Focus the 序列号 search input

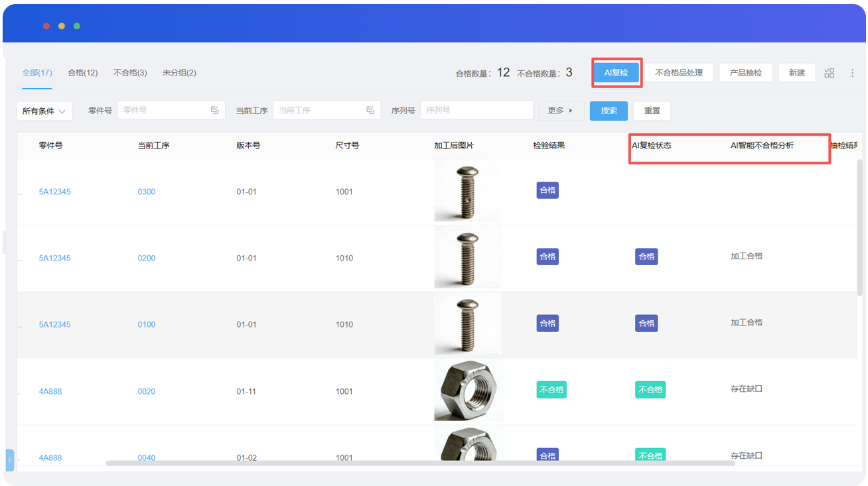(x=476, y=110)
